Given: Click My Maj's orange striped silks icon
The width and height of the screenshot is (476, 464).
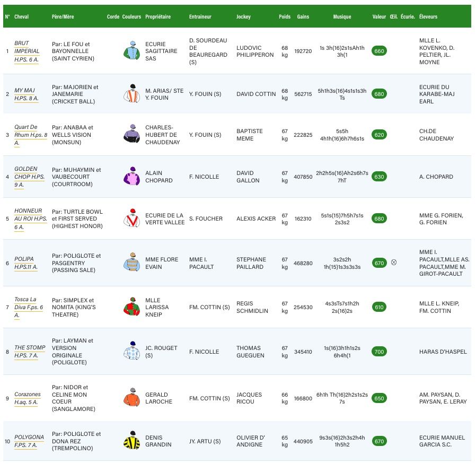Looking at the screenshot, I should pos(131,93).
